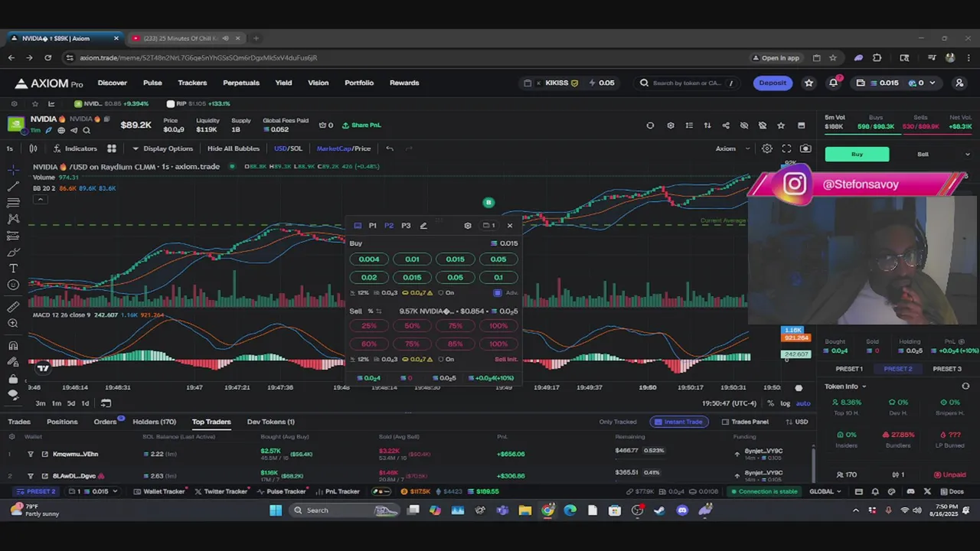Toggle MarketCap/Price chart mode

pyautogui.click(x=344, y=148)
